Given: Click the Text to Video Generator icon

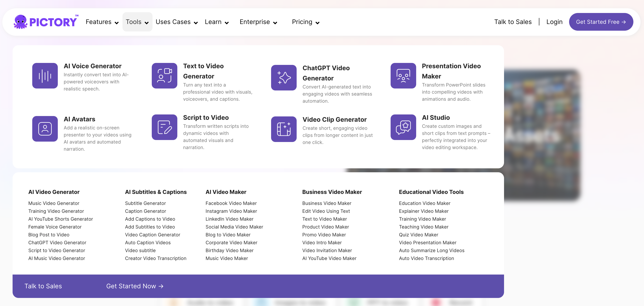Looking at the screenshot, I should 164,76.
